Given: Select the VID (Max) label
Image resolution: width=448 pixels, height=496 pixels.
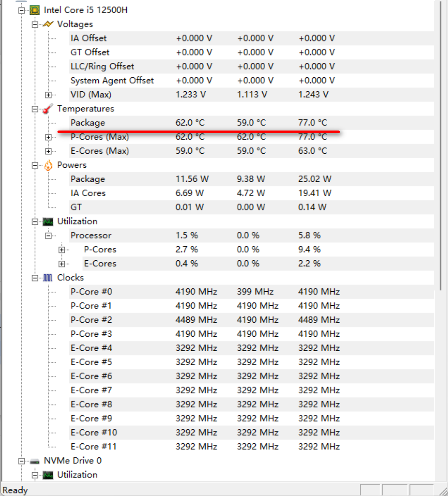Looking at the screenshot, I should (x=91, y=95).
